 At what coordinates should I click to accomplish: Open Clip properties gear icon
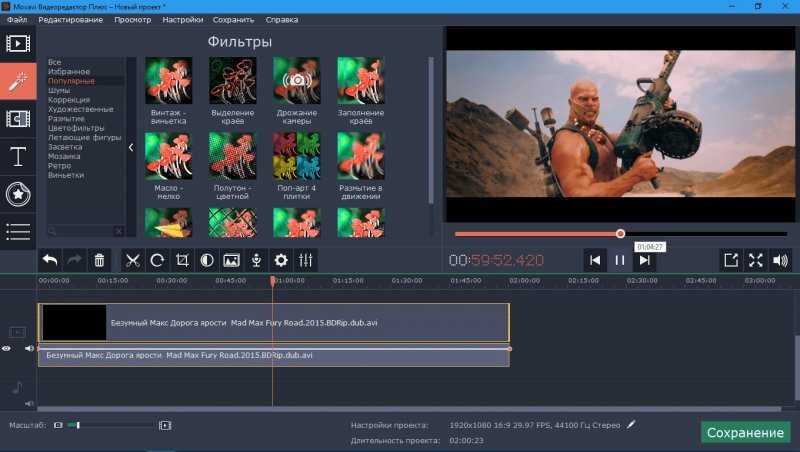tap(281, 260)
